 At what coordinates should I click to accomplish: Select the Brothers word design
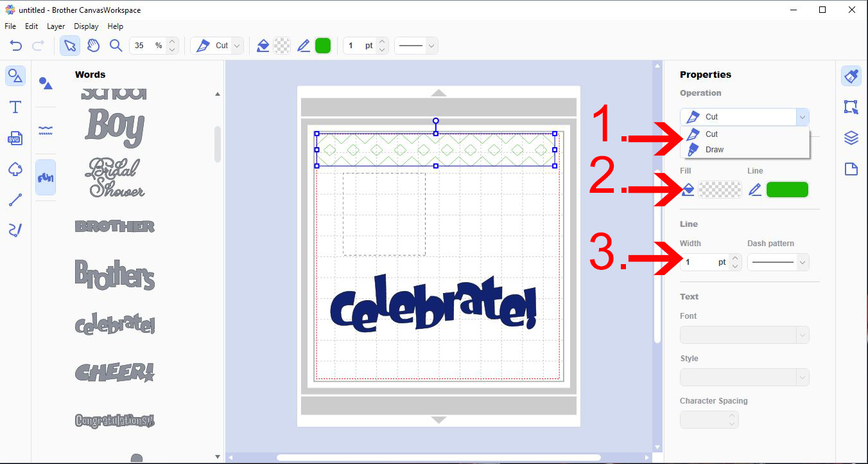(115, 274)
